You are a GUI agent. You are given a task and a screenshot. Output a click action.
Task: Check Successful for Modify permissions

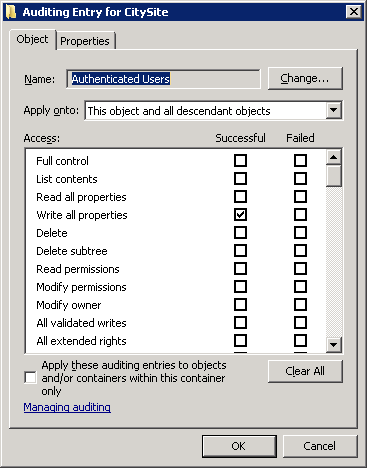point(240,287)
